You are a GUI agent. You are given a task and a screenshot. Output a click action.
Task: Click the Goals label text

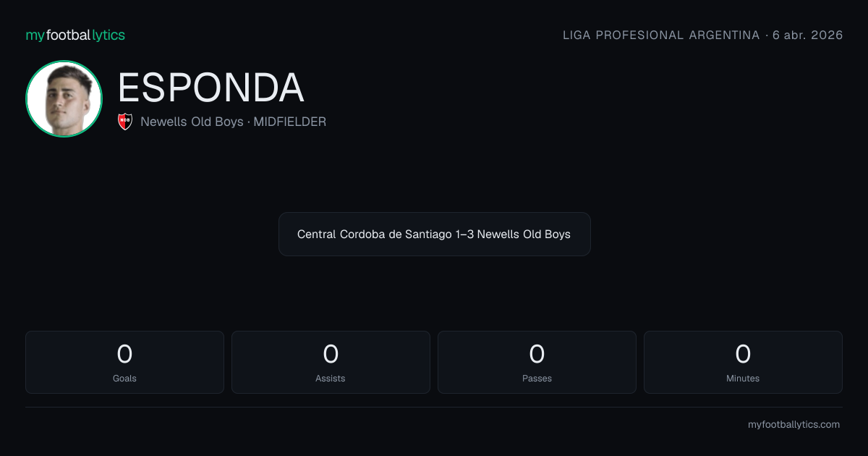tap(124, 378)
